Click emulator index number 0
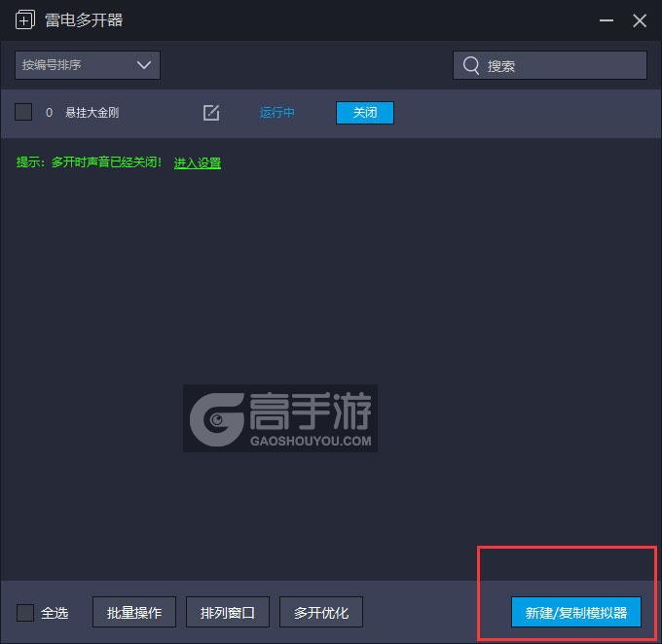662x644 pixels. 49,113
